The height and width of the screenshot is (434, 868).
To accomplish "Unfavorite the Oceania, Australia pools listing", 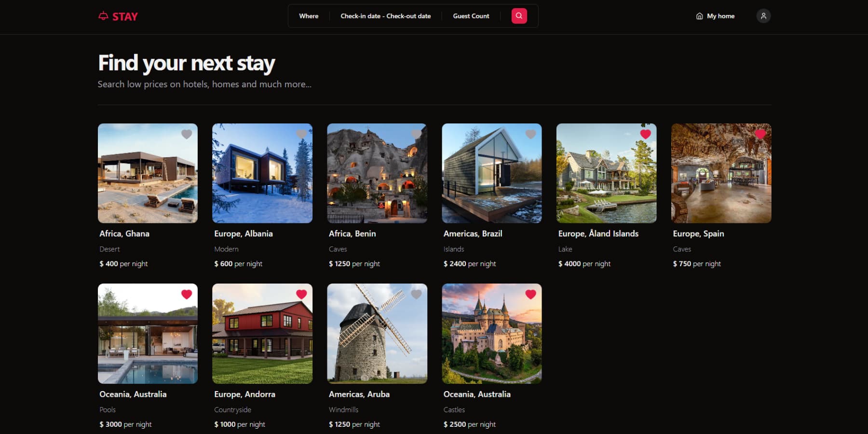I will tap(187, 294).
